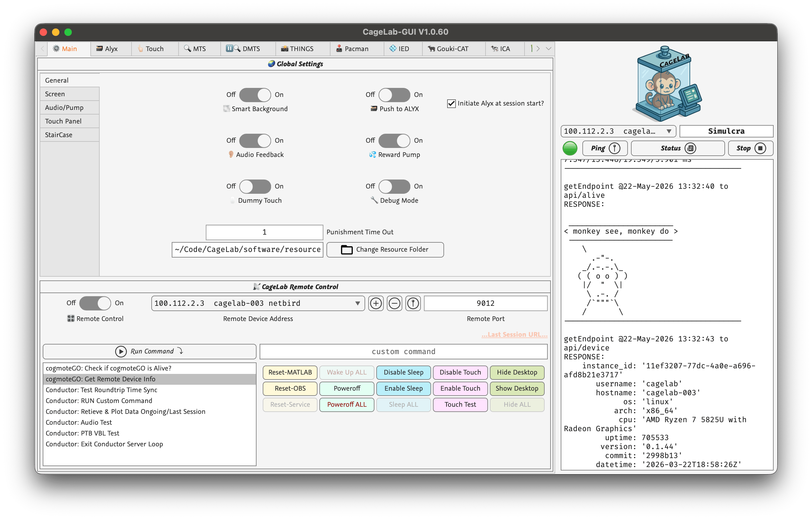Select 'Conductor: Audio Test' in command list
The height and width of the screenshot is (520, 812).
tap(149, 422)
